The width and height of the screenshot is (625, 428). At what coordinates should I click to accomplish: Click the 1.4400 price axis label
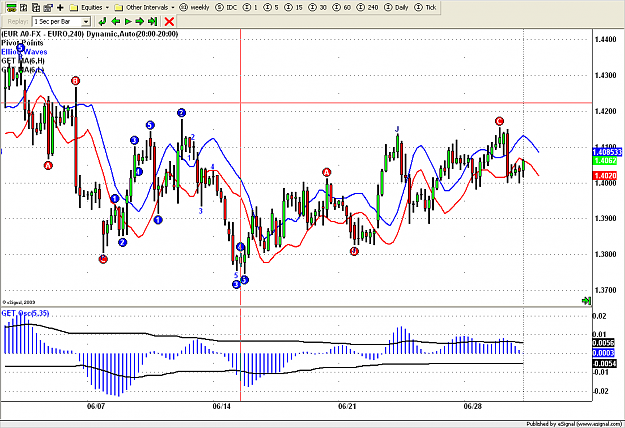(x=605, y=39)
